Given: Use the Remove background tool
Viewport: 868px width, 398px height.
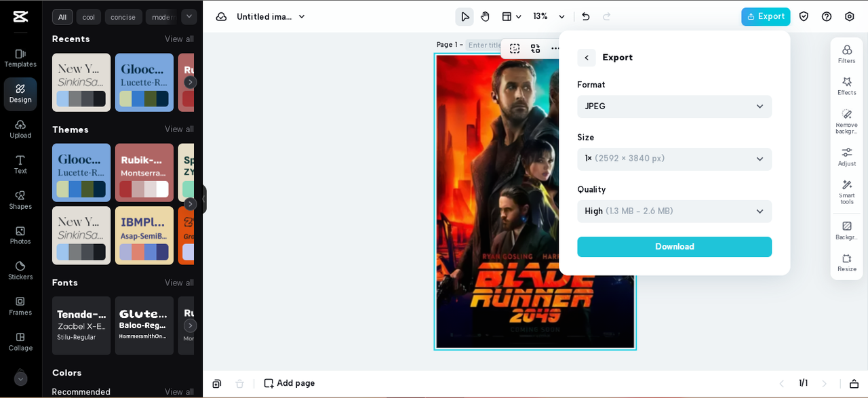Looking at the screenshot, I should click(x=846, y=121).
